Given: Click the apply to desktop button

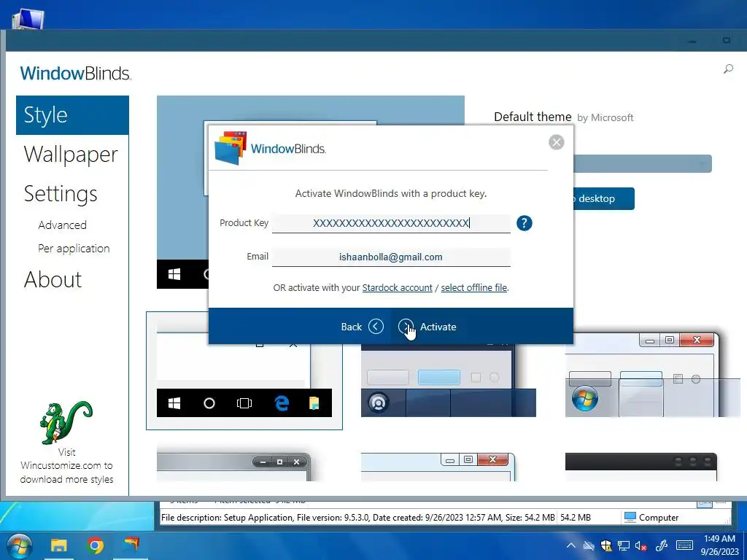Looking at the screenshot, I should [x=603, y=198].
